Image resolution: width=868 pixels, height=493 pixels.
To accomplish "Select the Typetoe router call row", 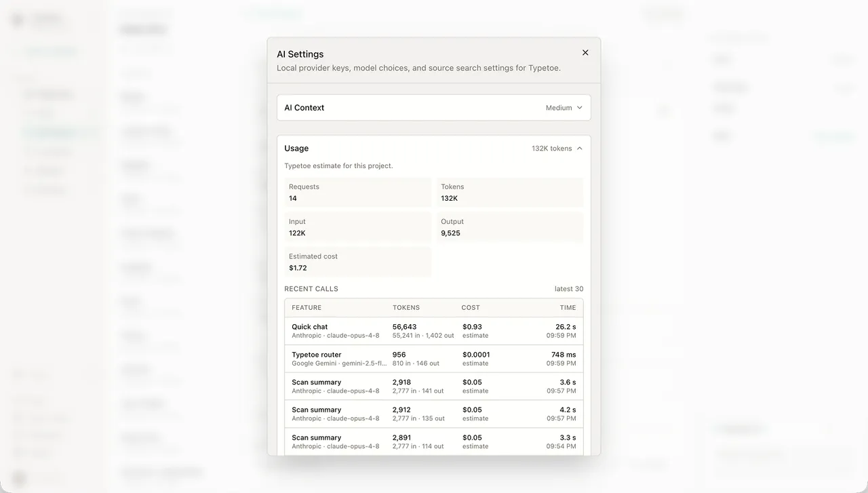I will tap(434, 359).
